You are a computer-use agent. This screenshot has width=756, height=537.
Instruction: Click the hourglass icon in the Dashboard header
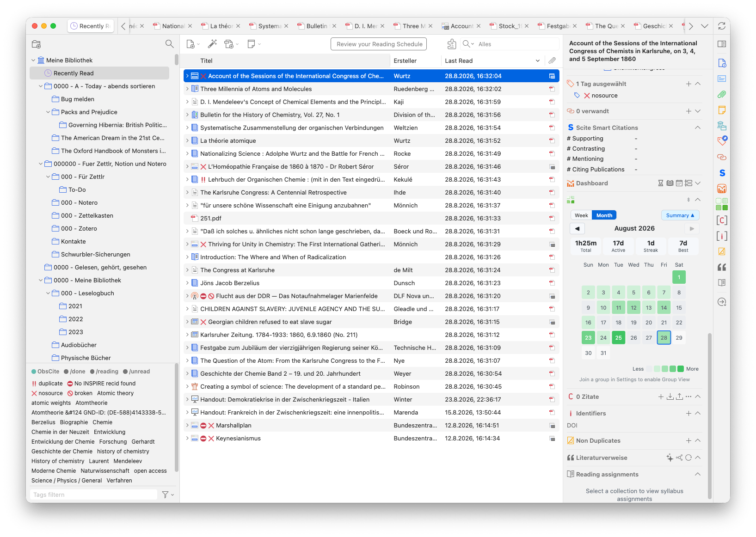pyautogui.click(x=661, y=183)
